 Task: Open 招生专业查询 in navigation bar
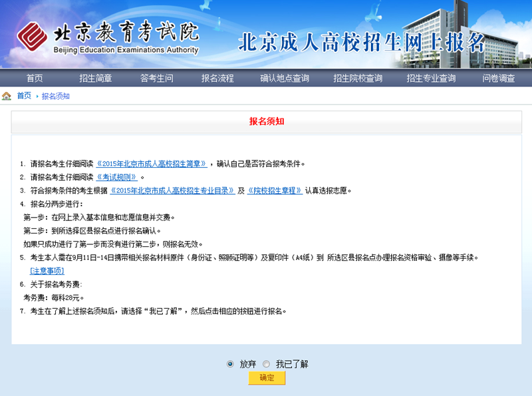coord(431,78)
